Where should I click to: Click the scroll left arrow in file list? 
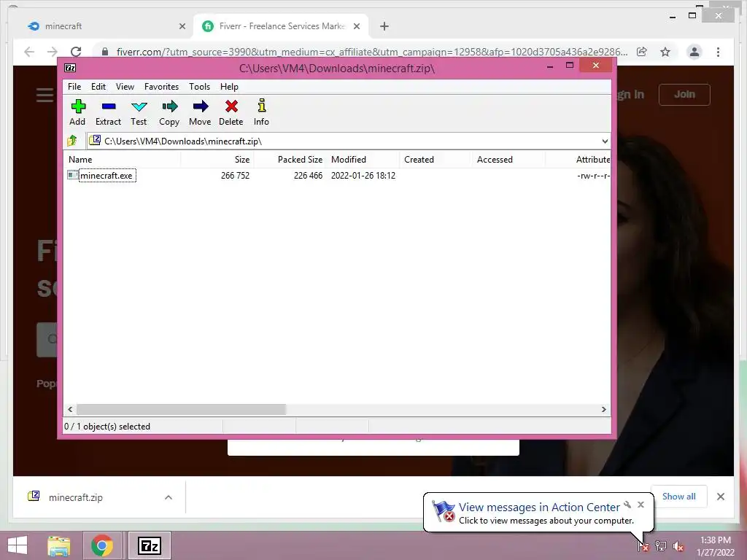pos(71,410)
